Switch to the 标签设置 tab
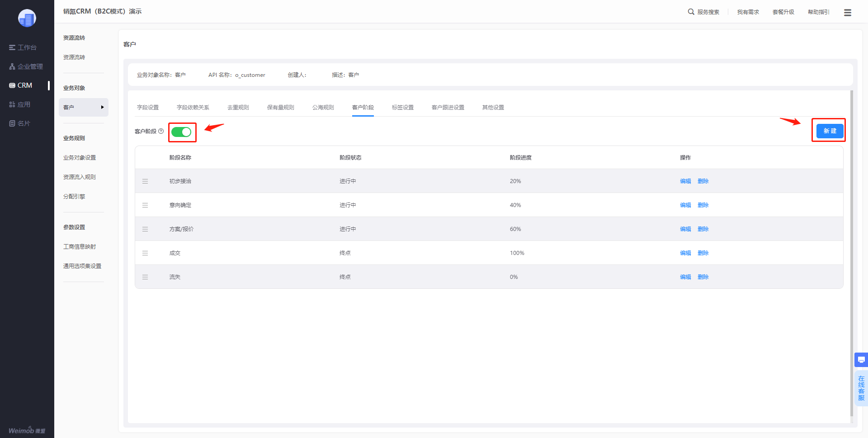The width and height of the screenshot is (868, 438). 403,108
